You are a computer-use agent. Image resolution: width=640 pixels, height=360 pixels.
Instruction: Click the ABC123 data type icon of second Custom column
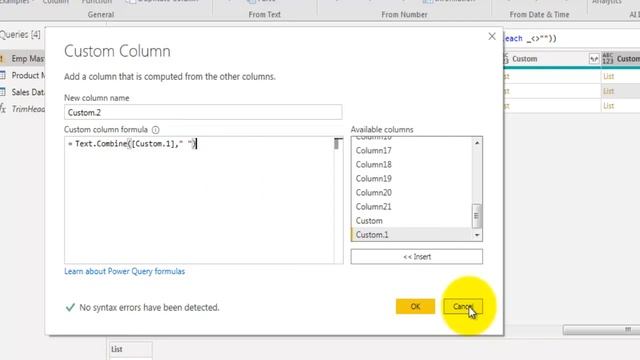coord(608,59)
